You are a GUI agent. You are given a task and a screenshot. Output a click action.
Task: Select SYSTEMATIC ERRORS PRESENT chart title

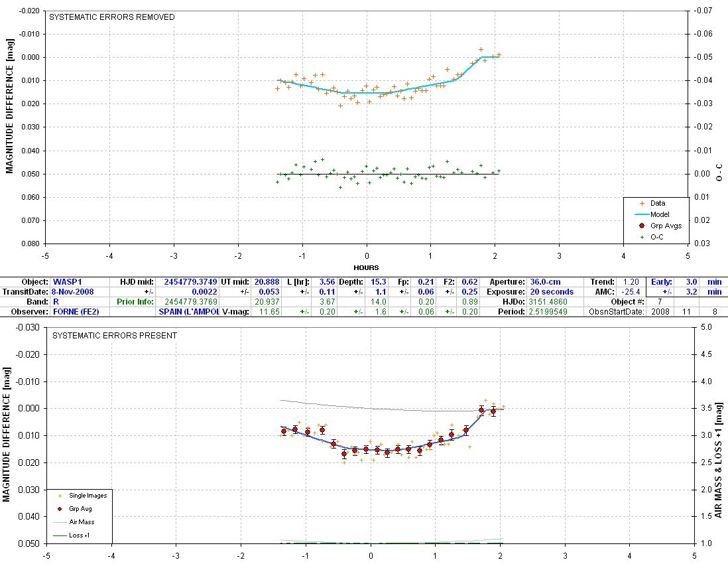click(x=115, y=336)
